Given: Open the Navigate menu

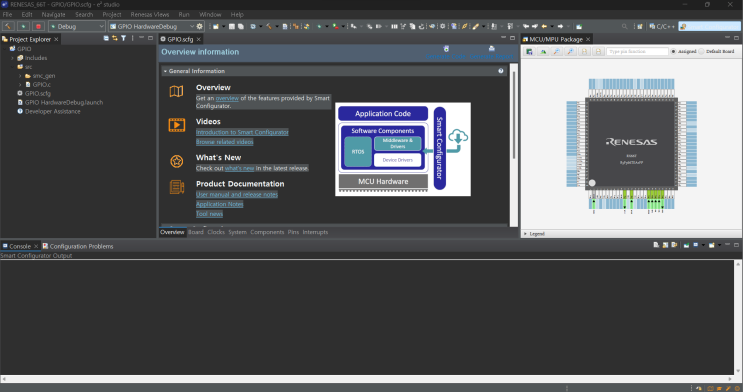Looking at the screenshot, I should pyautogui.click(x=53, y=15).
